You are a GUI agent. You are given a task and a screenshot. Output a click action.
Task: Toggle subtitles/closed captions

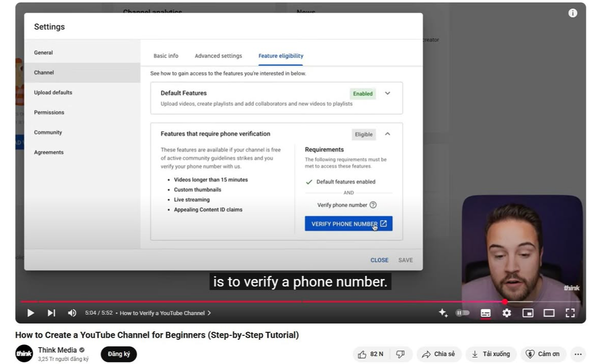[485, 313]
